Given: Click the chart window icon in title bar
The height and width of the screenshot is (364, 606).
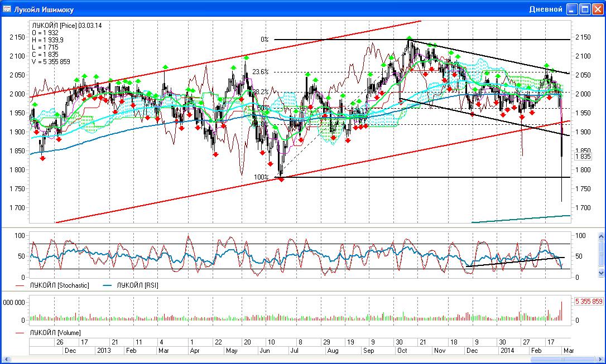Looking at the screenshot, I should (7, 9).
